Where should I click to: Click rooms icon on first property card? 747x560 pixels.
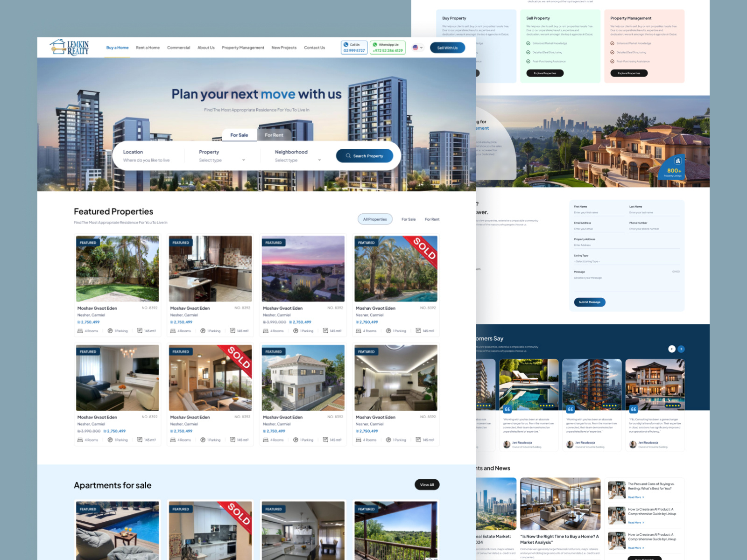point(80,331)
